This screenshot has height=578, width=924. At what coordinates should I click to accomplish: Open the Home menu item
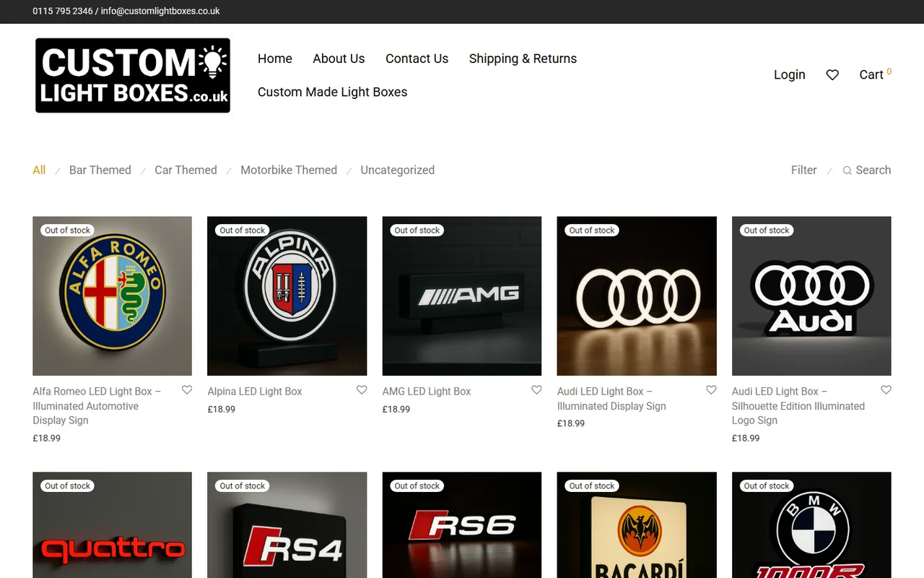coord(275,59)
